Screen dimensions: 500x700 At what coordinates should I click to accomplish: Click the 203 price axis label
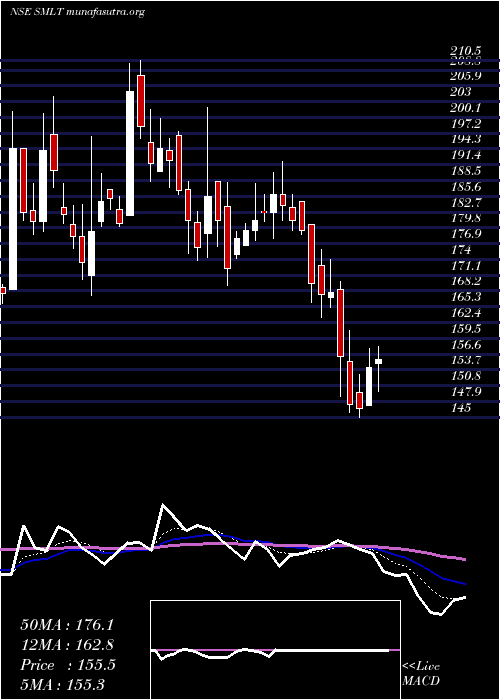[x=461, y=92]
